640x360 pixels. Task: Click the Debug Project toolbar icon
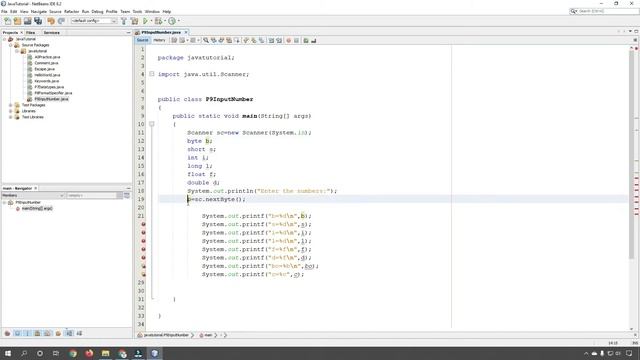click(158, 21)
